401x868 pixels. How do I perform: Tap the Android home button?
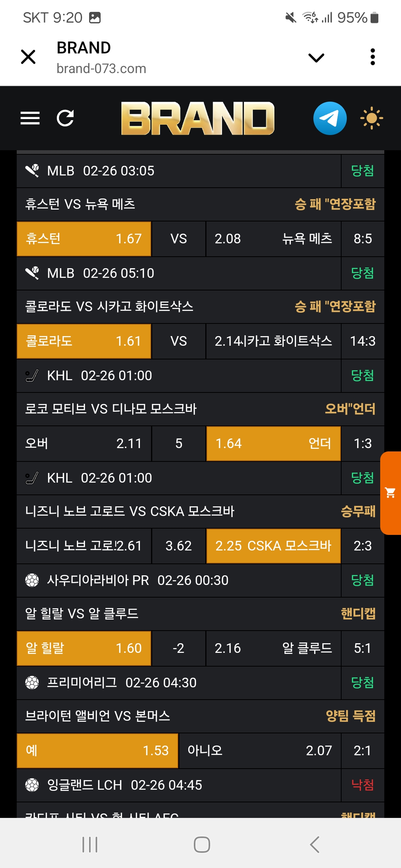202,845
